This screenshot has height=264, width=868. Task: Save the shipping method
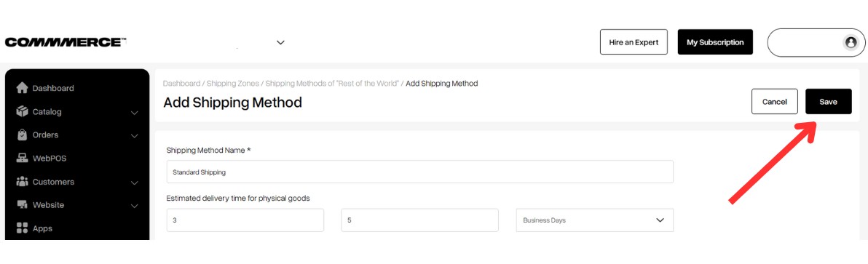point(828,102)
